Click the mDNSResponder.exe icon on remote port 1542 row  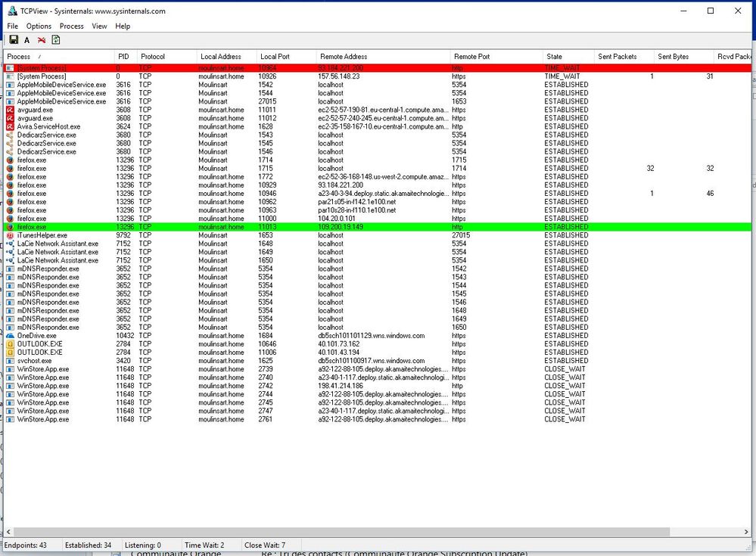(x=10, y=269)
